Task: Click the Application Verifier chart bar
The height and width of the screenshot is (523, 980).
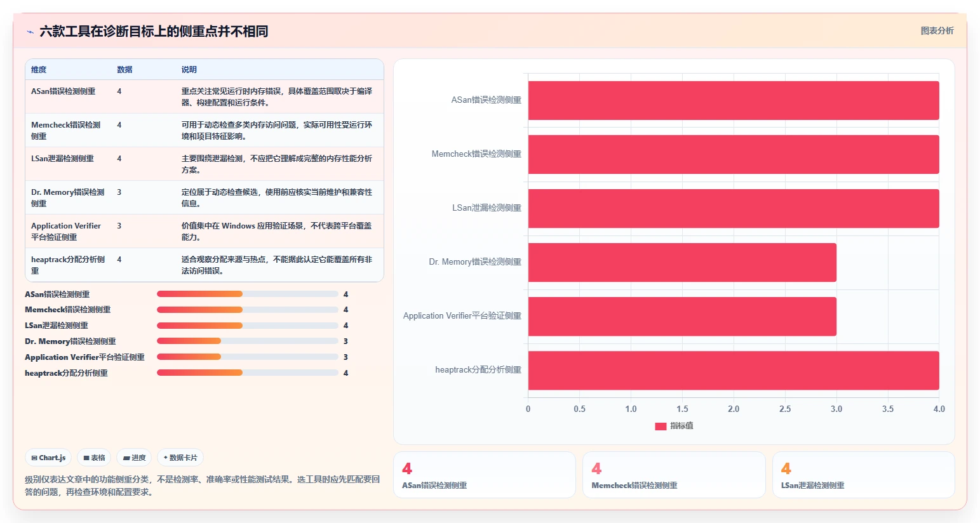Action: click(x=682, y=316)
